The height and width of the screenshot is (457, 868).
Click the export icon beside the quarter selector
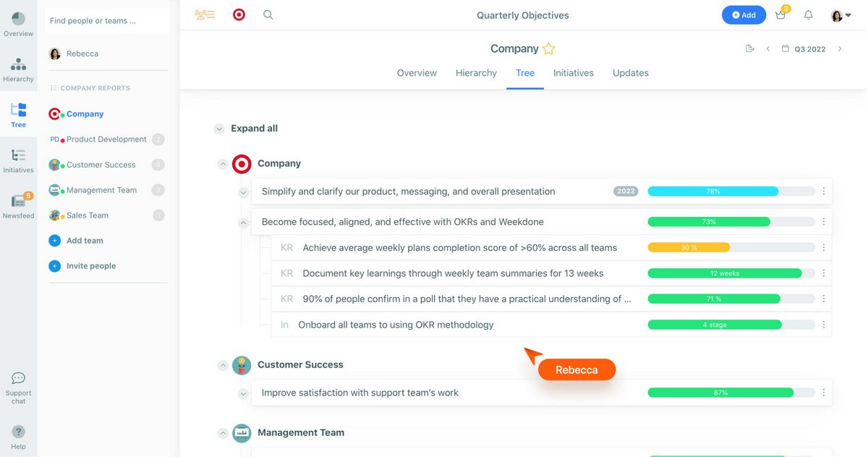coord(749,49)
